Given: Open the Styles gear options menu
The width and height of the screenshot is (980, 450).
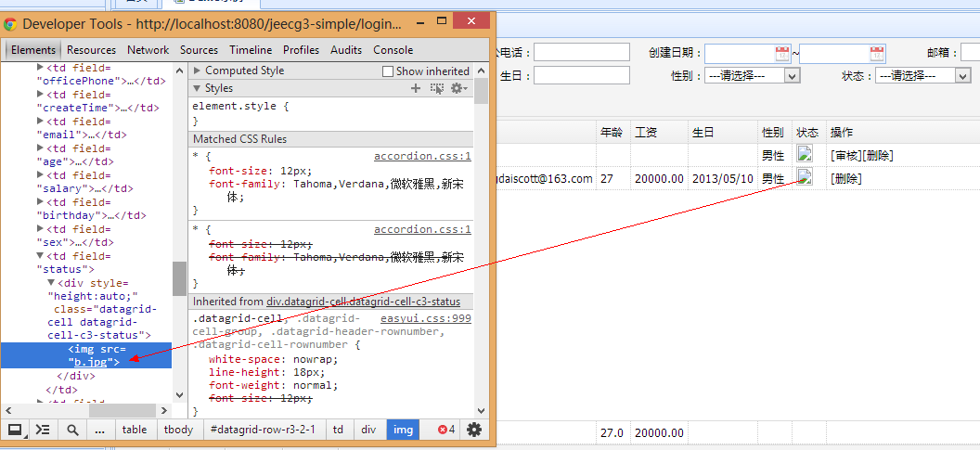Looking at the screenshot, I should click(459, 89).
